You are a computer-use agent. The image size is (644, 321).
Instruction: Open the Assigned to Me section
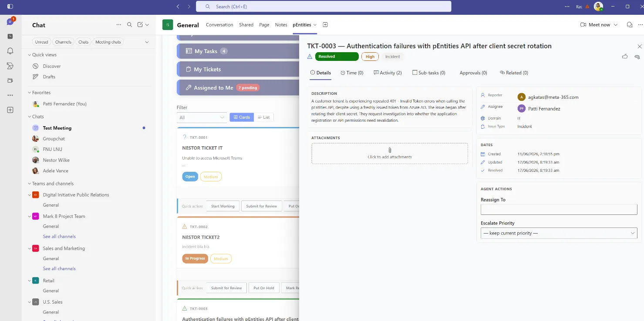coord(238,87)
